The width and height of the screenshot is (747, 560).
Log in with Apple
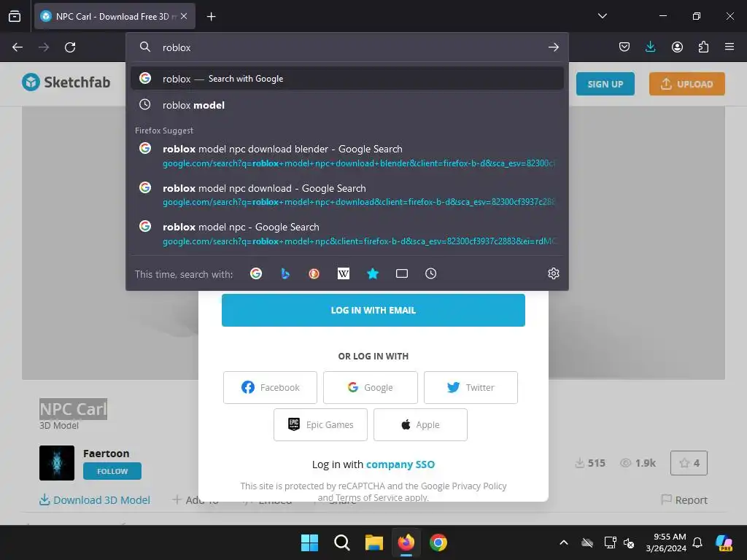pyautogui.click(x=420, y=424)
